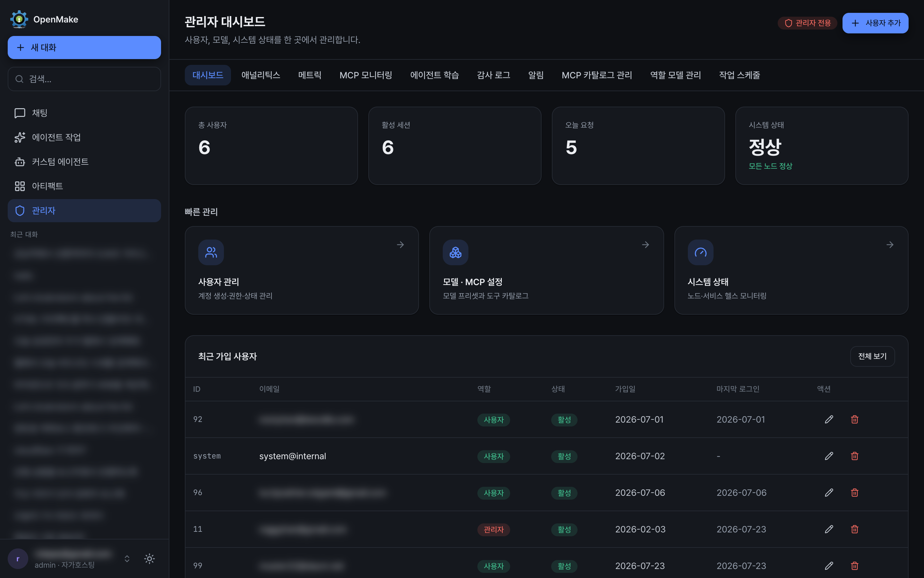924x578 pixels.
Task: Click the OpenMake gear logo
Action: click(19, 19)
